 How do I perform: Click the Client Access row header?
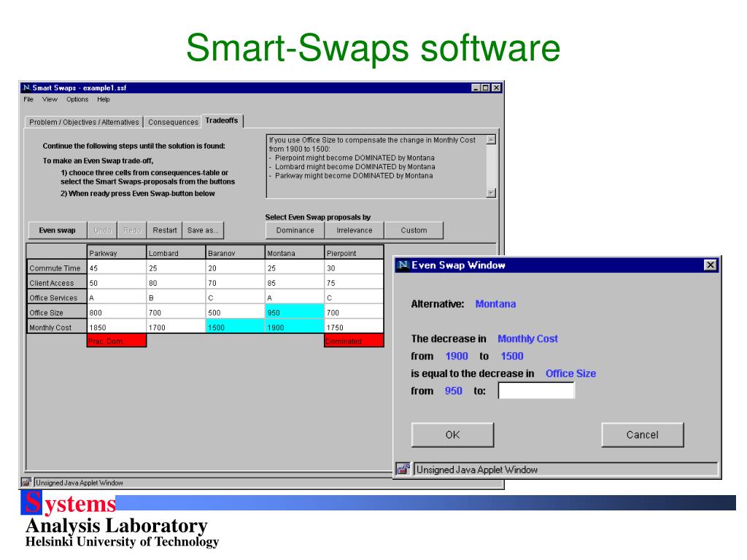57,283
